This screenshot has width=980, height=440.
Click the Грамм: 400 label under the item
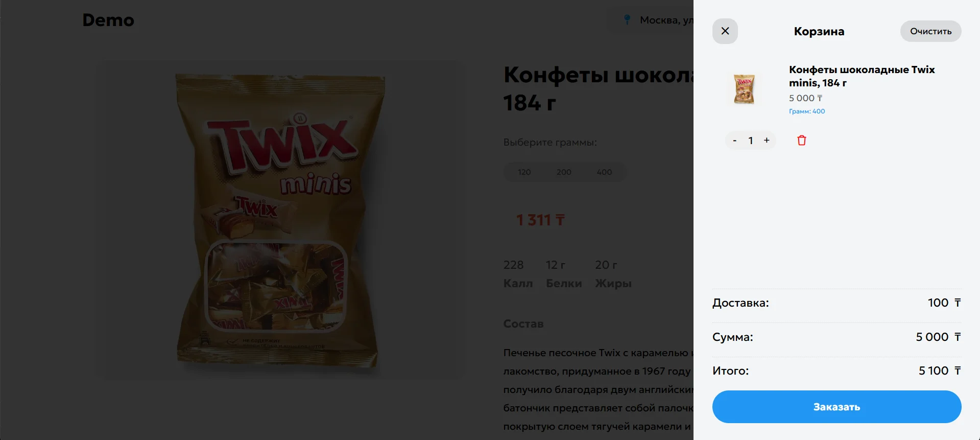[806, 111]
